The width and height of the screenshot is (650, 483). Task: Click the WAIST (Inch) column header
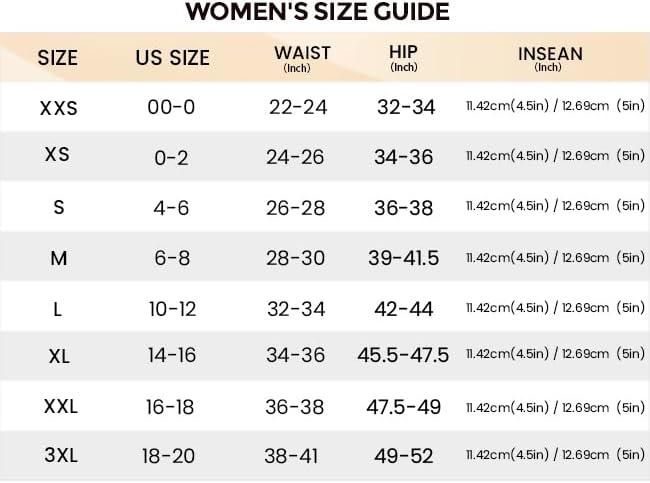[x=302, y=59]
